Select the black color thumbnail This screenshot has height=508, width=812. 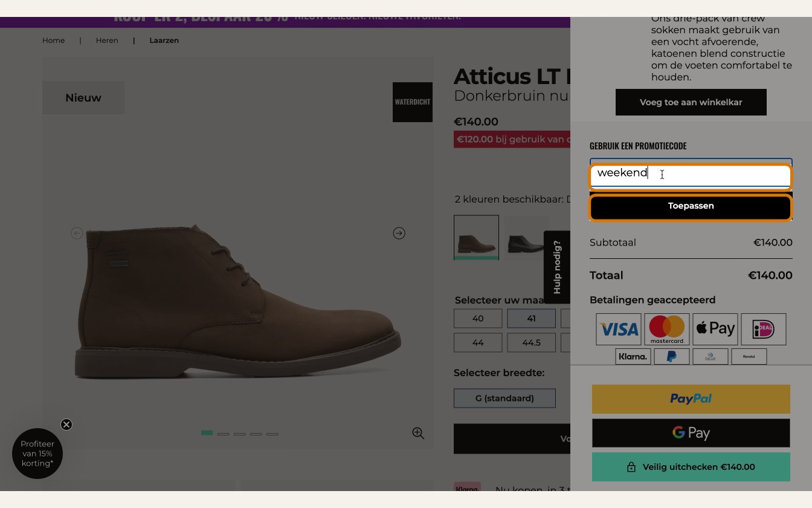(x=526, y=238)
